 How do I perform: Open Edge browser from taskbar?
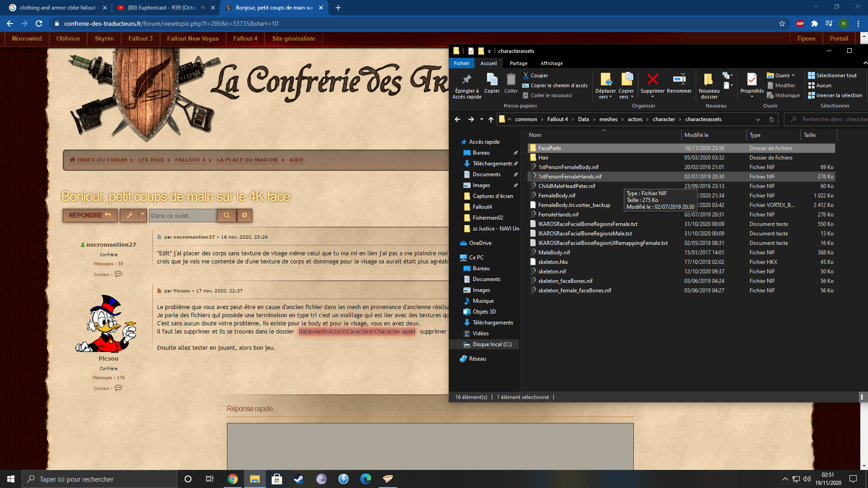click(x=365, y=479)
